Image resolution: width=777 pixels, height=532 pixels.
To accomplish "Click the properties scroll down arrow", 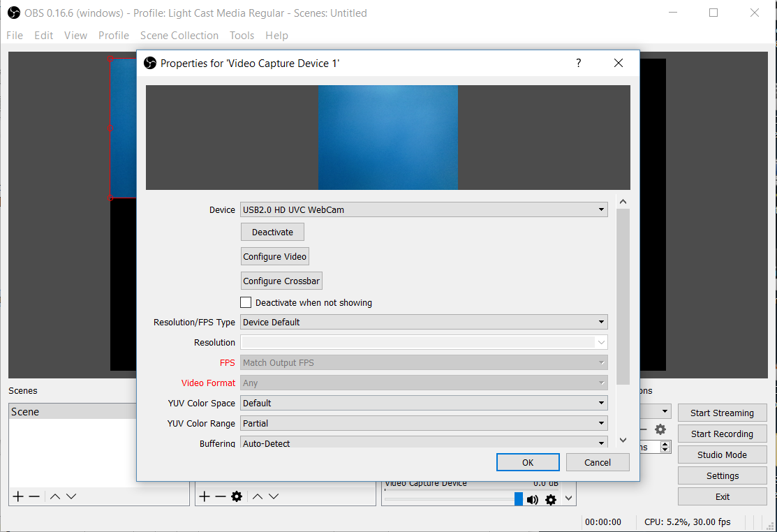I will pos(623,440).
